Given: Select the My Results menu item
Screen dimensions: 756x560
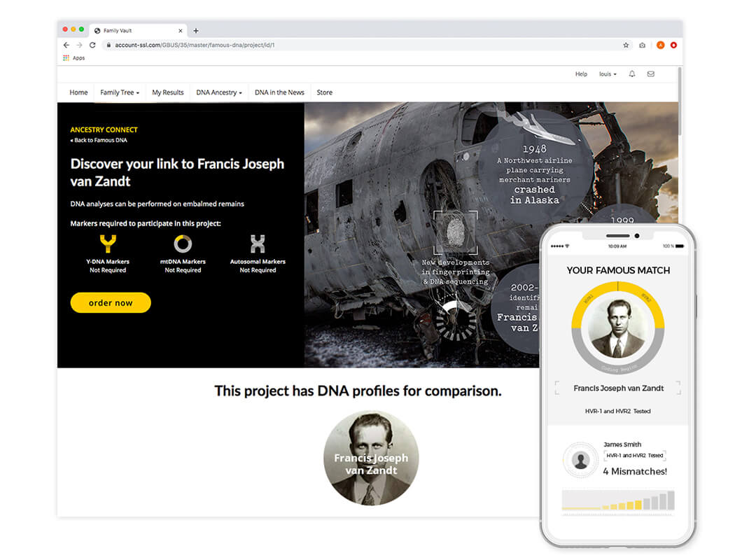Looking at the screenshot, I should pyautogui.click(x=168, y=92).
